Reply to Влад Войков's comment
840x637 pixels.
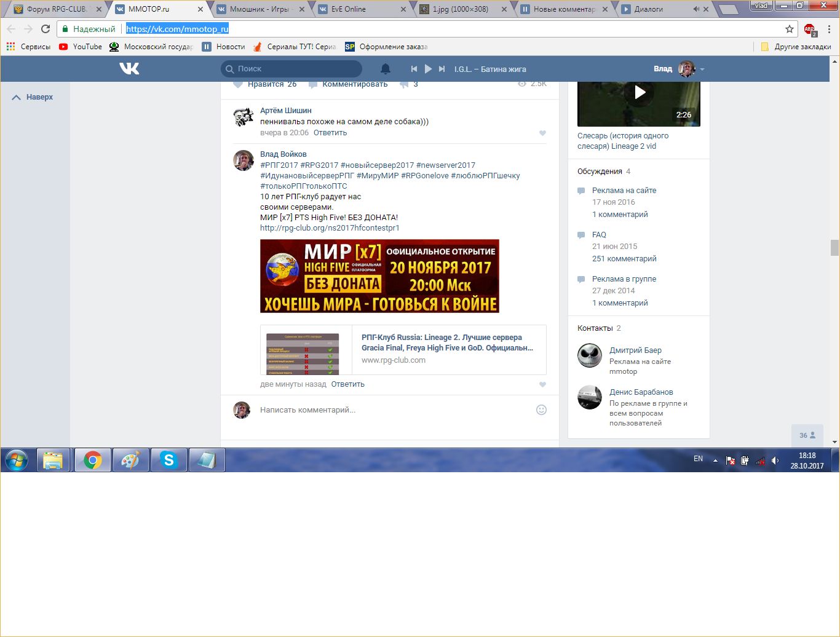coord(348,384)
